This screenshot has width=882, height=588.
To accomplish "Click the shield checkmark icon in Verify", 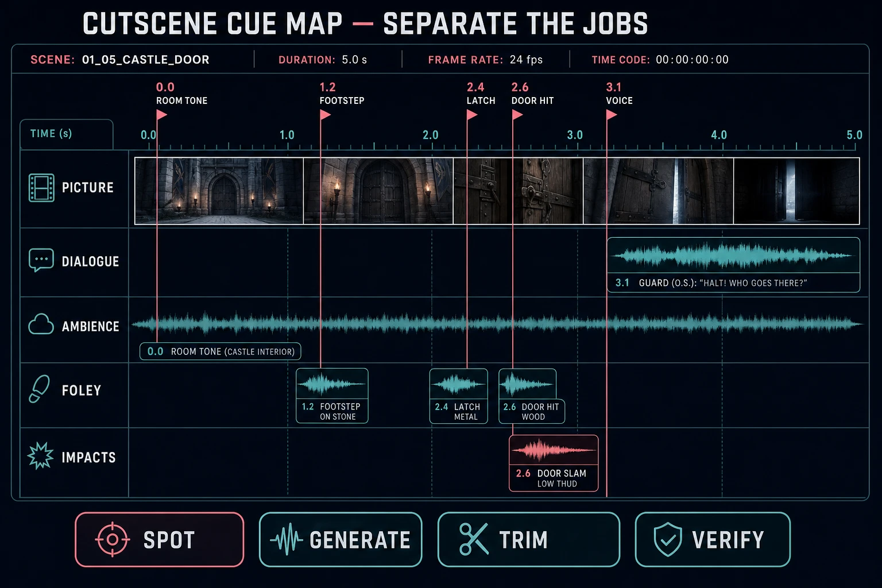I will pyautogui.click(x=668, y=539).
